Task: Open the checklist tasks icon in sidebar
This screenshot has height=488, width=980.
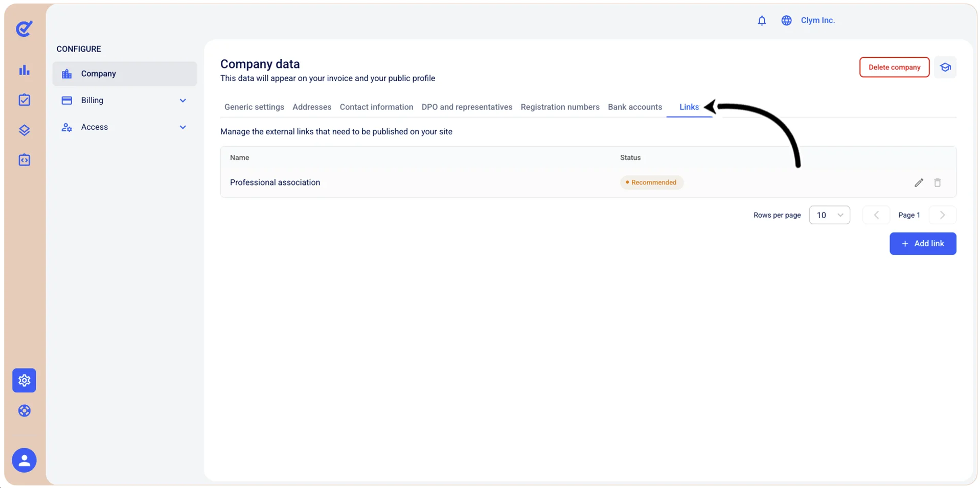Action: pos(24,100)
